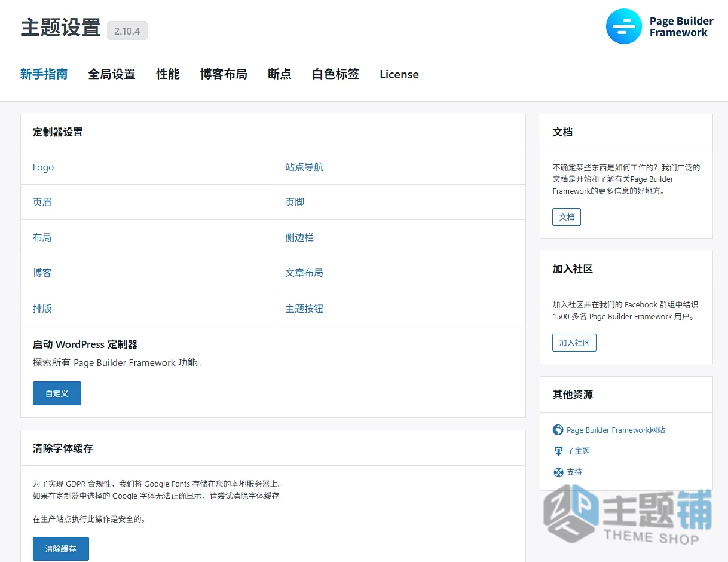Open the 全局设置 tab
This screenshot has height=562, width=728.
[112, 74]
